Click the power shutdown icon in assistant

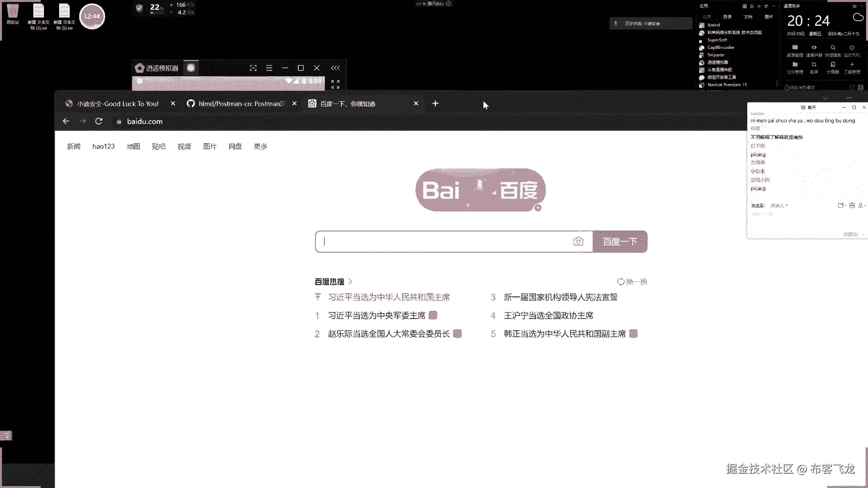(x=852, y=47)
